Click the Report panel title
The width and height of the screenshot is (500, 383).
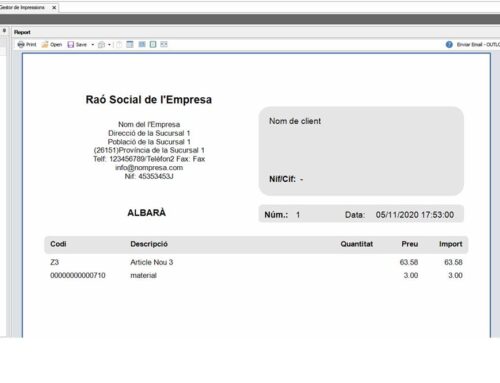22,32
